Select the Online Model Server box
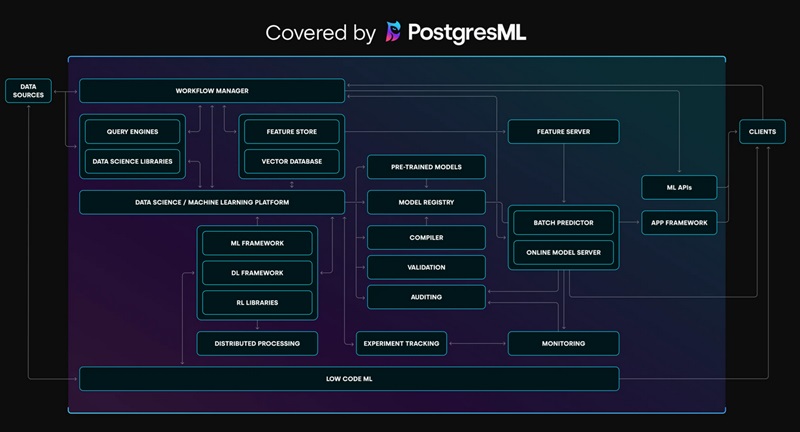The height and width of the screenshot is (432, 800). click(563, 252)
